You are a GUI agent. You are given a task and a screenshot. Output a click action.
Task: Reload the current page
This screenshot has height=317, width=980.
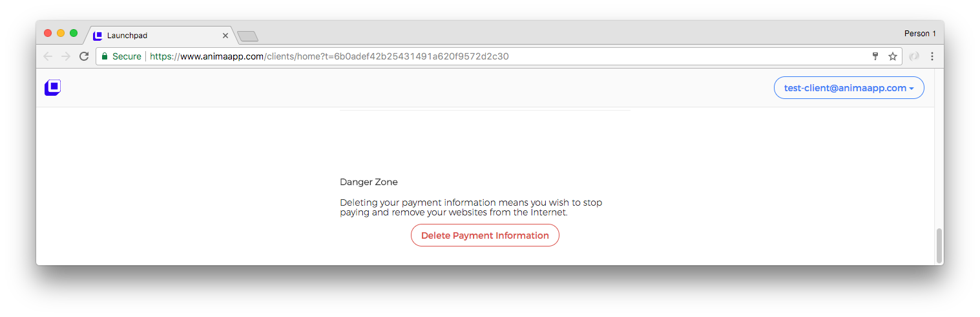(x=84, y=56)
